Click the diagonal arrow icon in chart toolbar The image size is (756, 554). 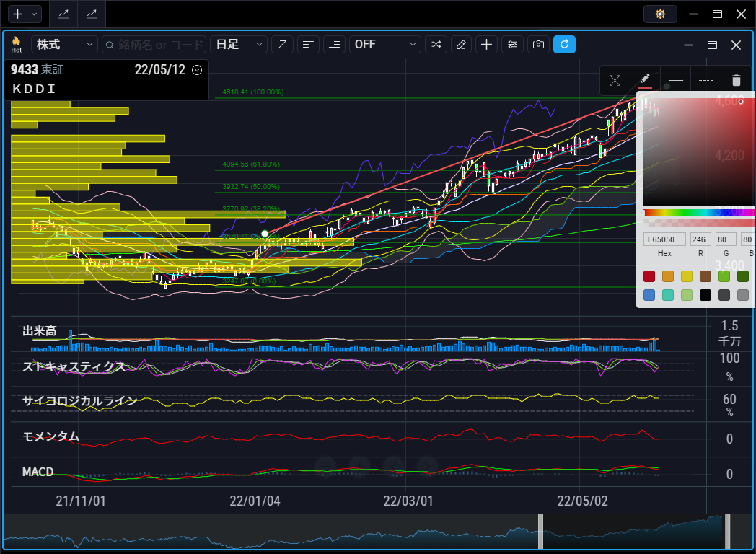(x=282, y=45)
